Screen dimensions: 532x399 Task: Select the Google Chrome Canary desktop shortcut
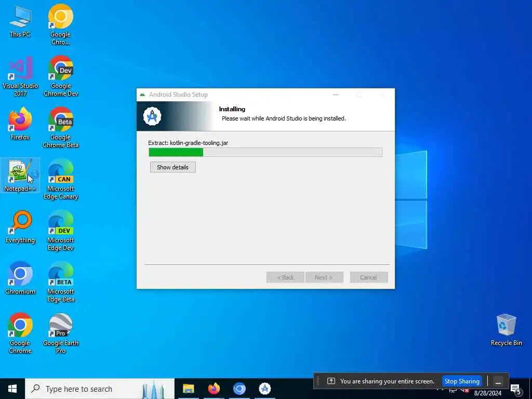pyautogui.click(x=60, y=24)
